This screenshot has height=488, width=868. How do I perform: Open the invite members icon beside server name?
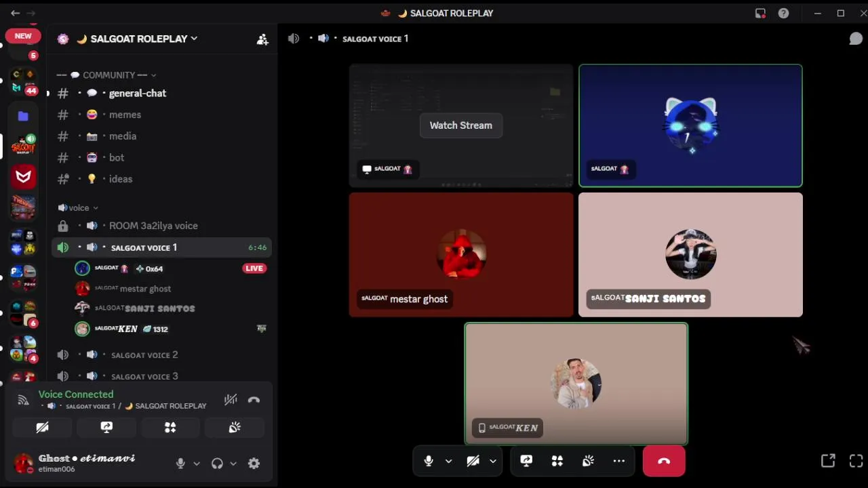262,39
